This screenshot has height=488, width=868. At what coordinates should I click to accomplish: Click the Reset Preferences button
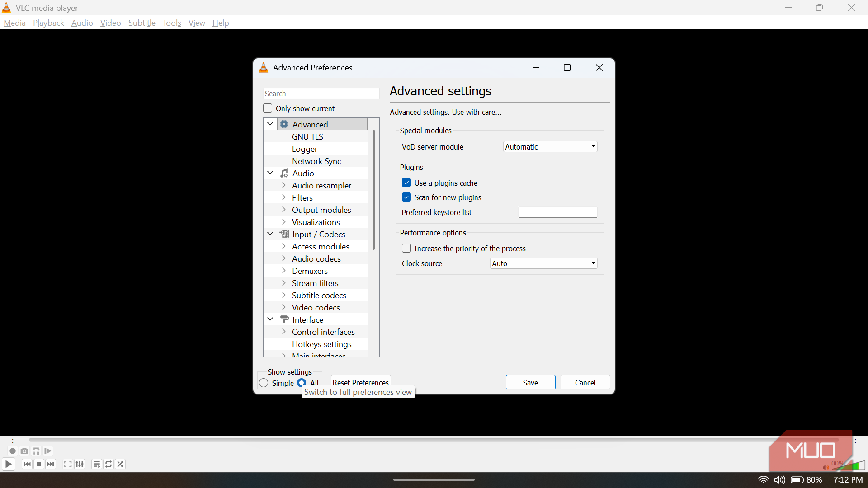(361, 381)
